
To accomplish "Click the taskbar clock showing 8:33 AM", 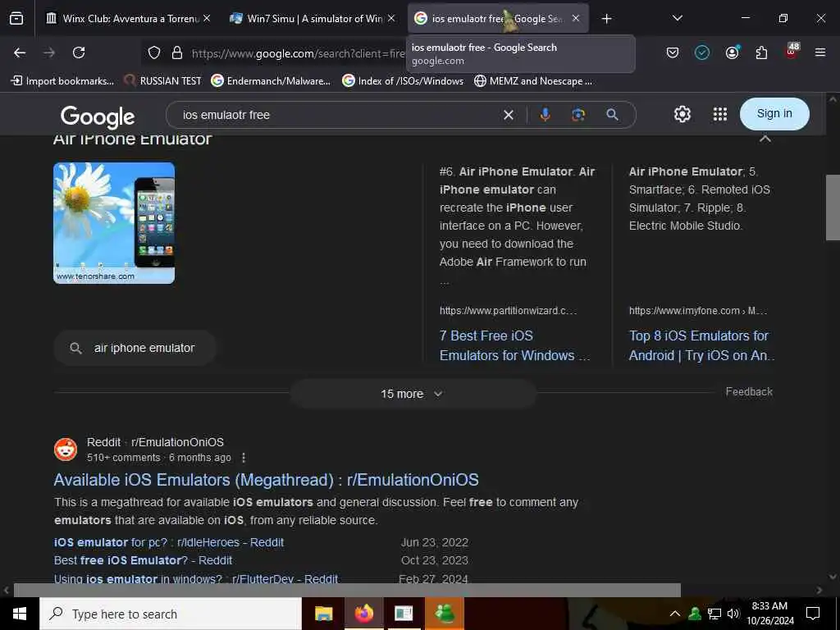I will click(769, 614).
